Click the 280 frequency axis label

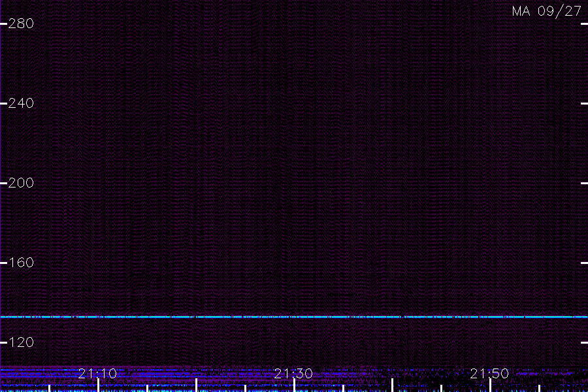pos(21,24)
